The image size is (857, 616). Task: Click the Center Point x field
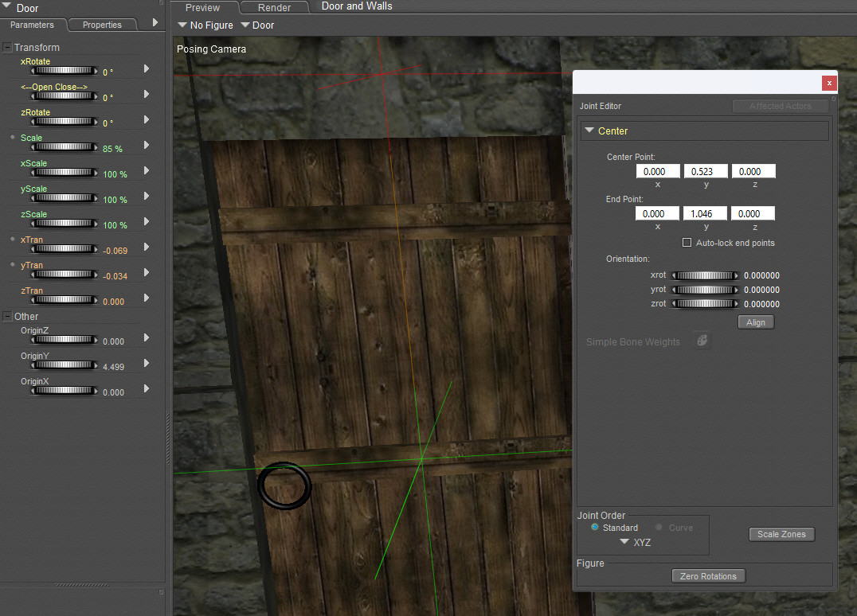658,171
